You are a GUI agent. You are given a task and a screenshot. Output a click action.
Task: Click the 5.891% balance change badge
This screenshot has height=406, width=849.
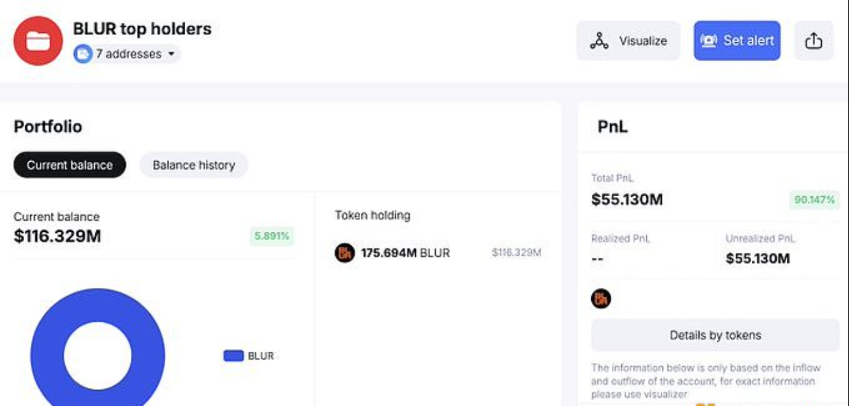pyautogui.click(x=271, y=237)
